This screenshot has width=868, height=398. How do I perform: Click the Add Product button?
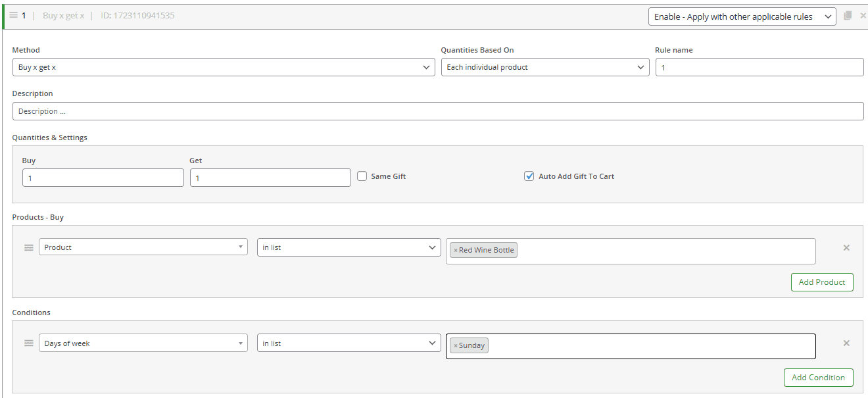pos(821,282)
